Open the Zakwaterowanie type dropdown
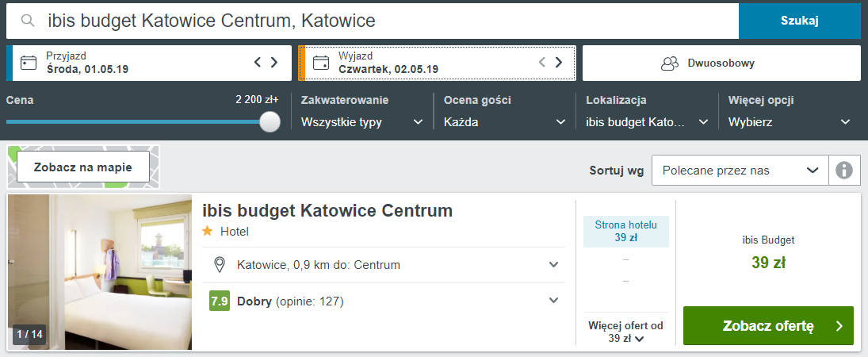This screenshot has height=357, width=868. [x=362, y=122]
